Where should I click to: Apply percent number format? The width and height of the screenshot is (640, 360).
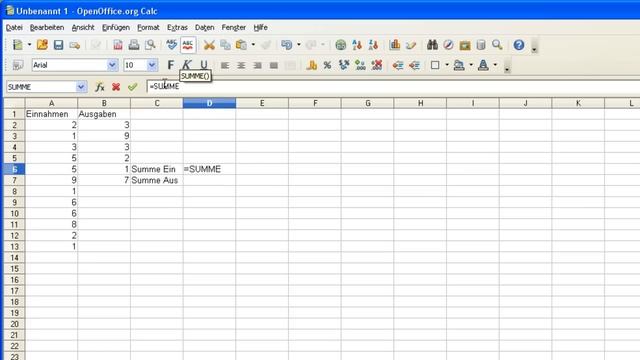pos(327,65)
